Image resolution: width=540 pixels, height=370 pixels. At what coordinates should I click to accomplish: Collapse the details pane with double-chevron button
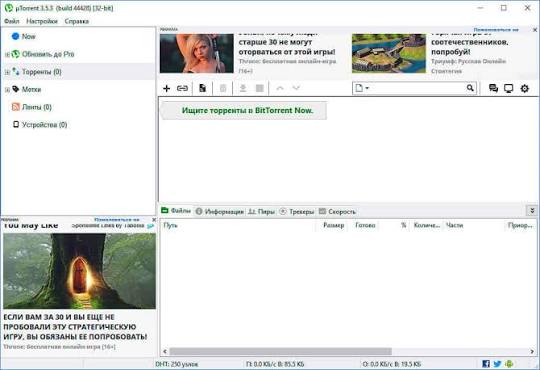[532, 210]
